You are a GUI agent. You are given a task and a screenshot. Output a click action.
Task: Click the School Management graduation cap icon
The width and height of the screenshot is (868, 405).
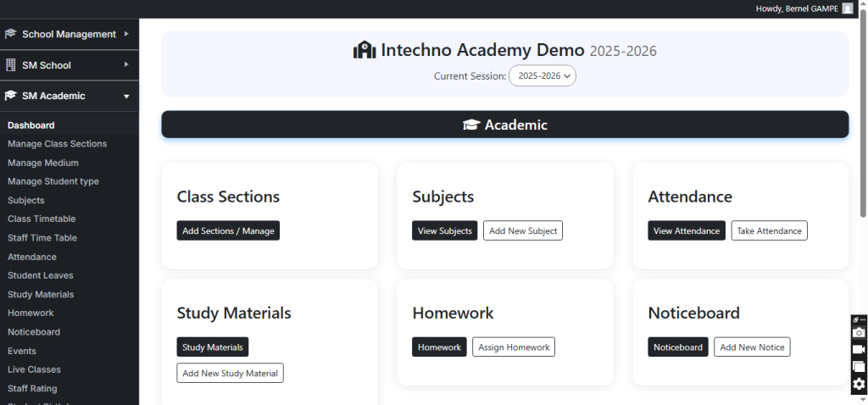click(11, 34)
